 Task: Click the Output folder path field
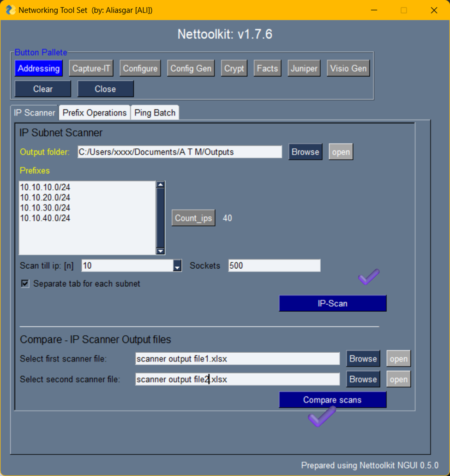pos(180,152)
